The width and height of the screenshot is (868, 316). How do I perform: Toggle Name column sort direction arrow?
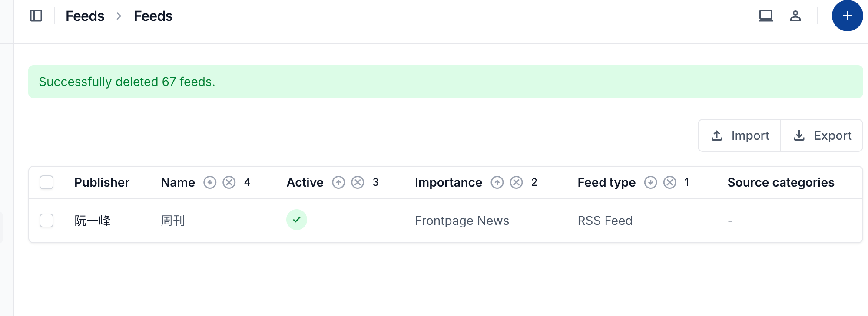pyautogui.click(x=210, y=182)
